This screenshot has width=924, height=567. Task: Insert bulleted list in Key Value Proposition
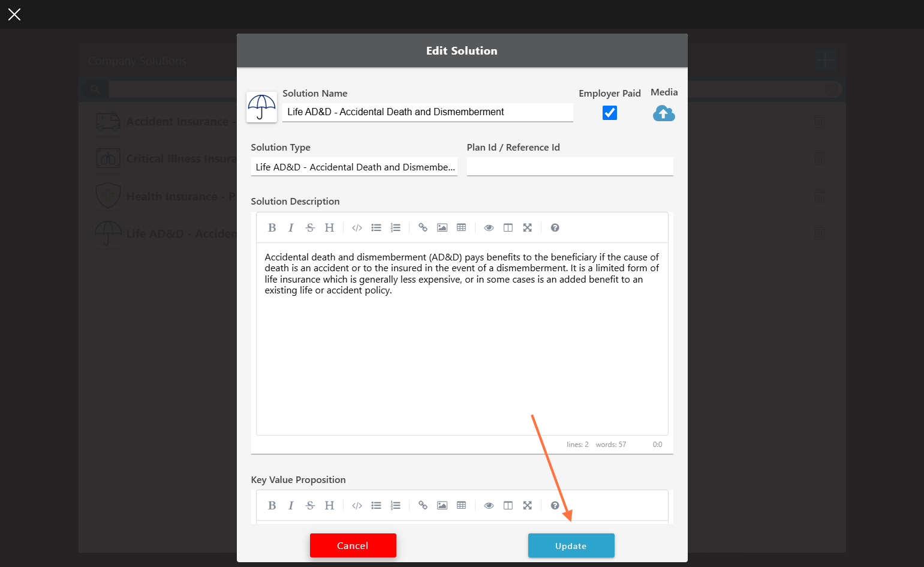tap(376, 505)
